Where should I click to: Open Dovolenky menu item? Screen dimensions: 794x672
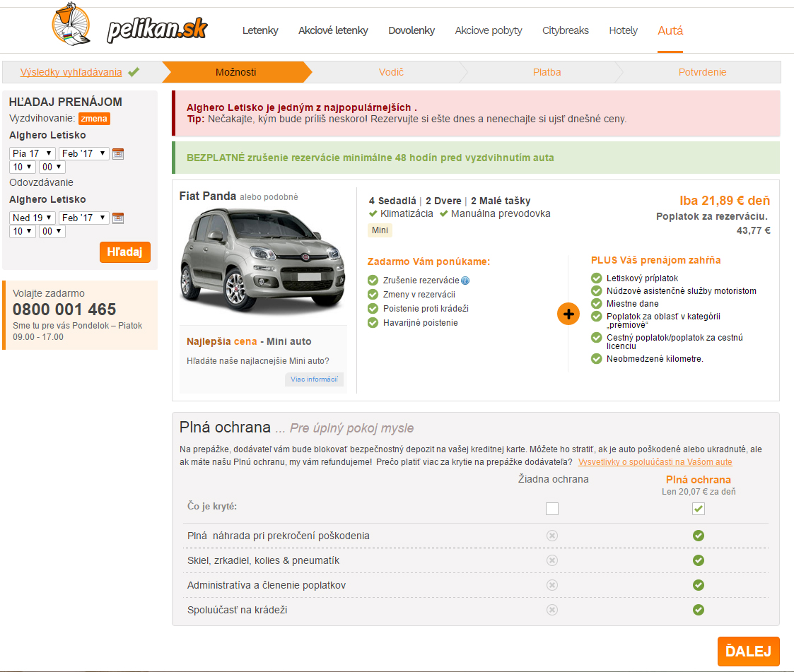(x=411, y=30)
